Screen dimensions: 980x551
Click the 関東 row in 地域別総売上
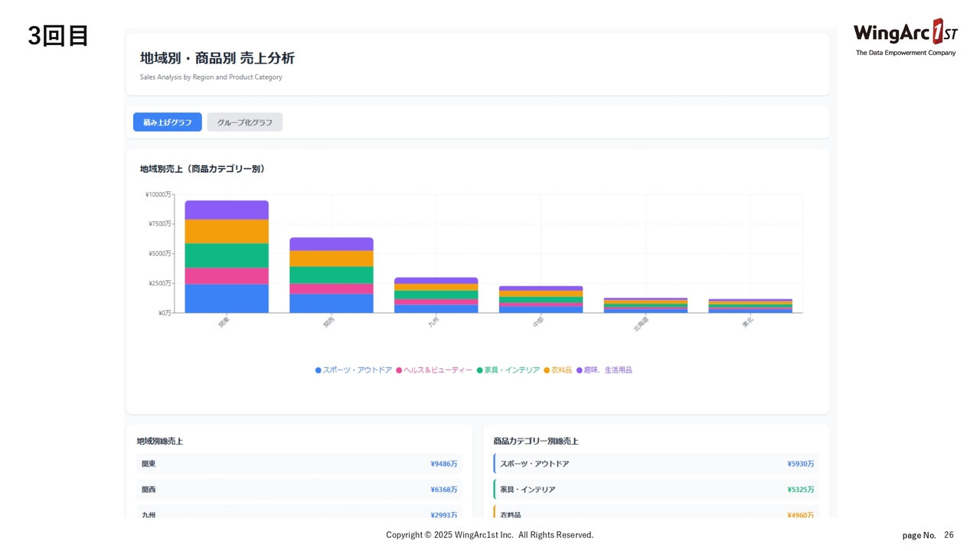pos(299,464)
